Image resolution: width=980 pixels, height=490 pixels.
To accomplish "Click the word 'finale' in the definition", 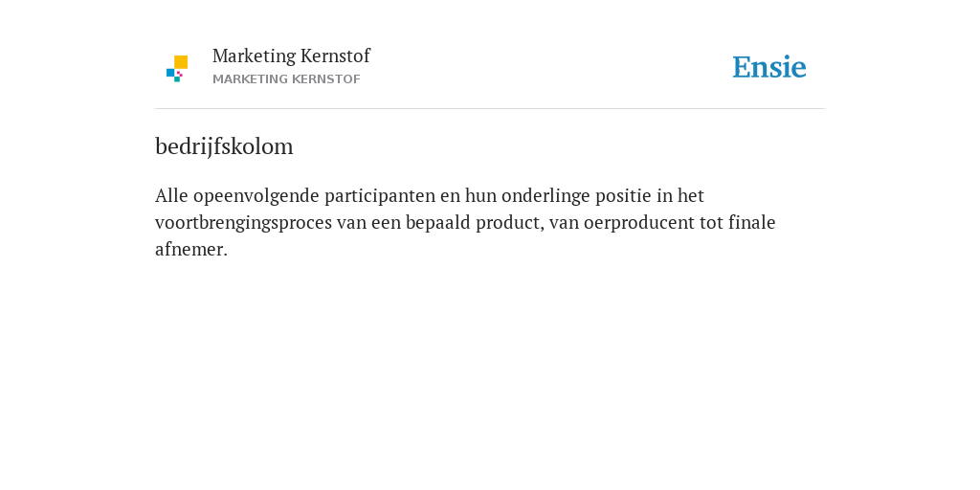I will [x=752, y=222].
